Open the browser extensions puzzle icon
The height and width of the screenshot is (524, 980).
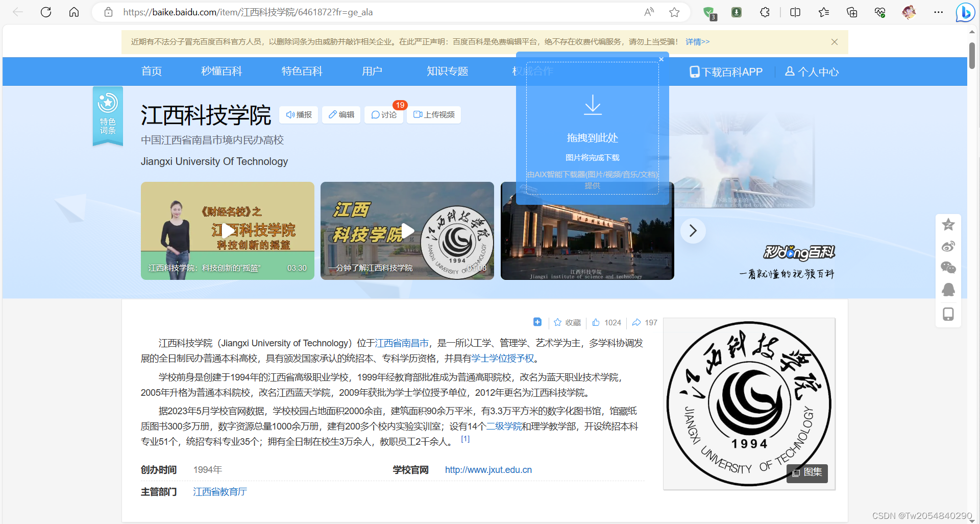coord(765,12)
